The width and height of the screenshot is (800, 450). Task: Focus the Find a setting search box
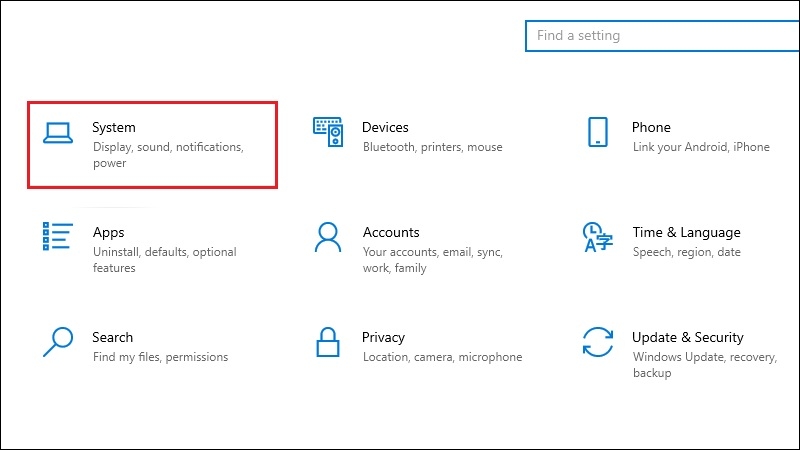[662, 36]
